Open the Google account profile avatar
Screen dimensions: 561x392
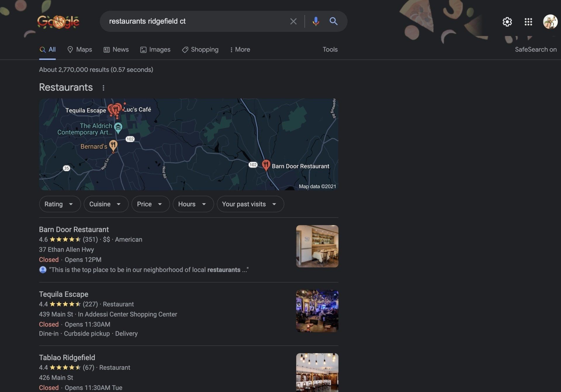[x=550, y=22]
